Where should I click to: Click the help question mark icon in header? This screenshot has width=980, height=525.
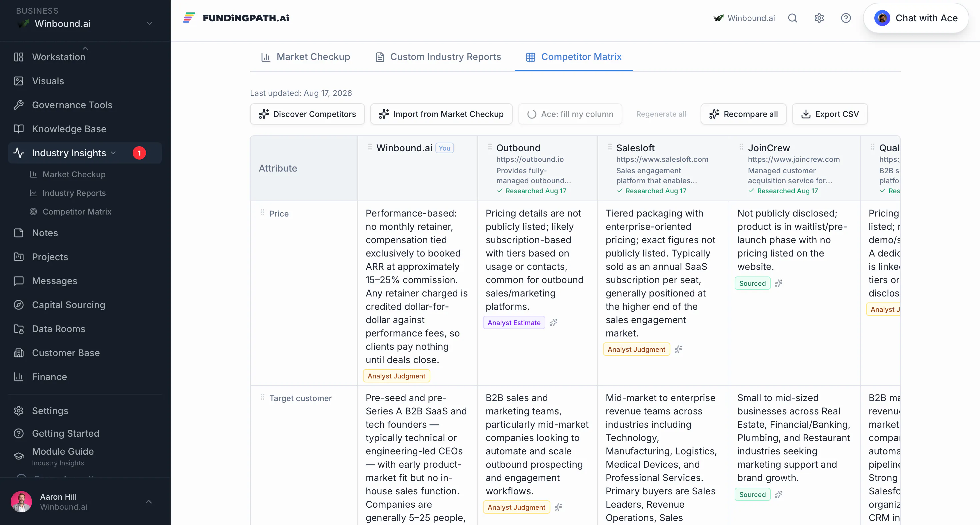coord(846,18)
